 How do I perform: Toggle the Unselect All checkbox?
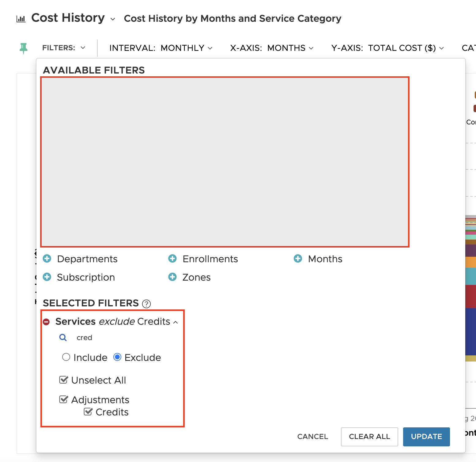pyautogui.click(x=63, y=380)
